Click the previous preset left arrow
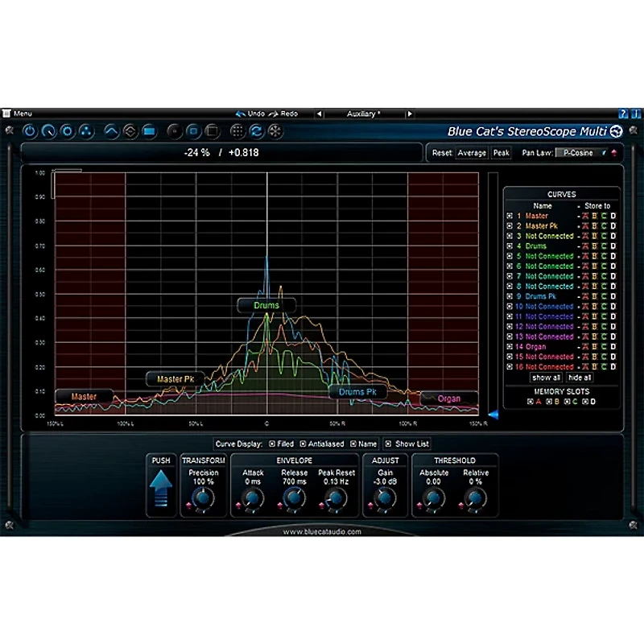This screenshot has height=644, width=644. coord(319,114)
